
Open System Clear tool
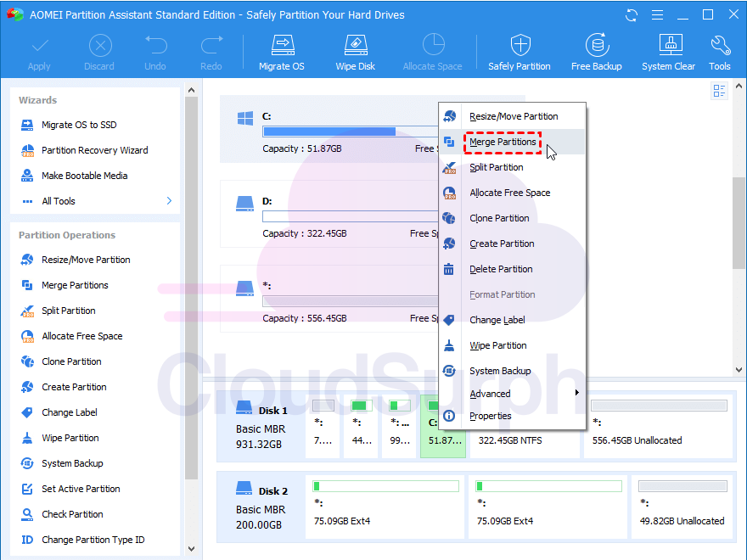pyautogui.click(x=668, y=53)
